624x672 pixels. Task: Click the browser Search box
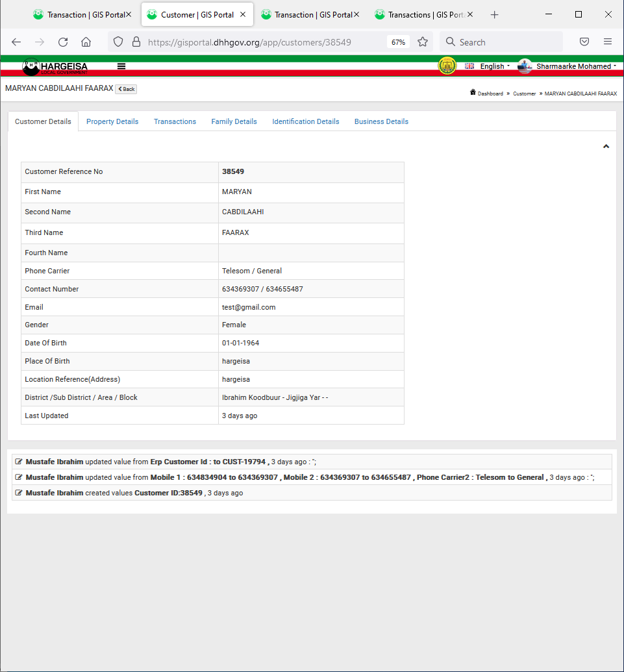[x=501, y=42]
